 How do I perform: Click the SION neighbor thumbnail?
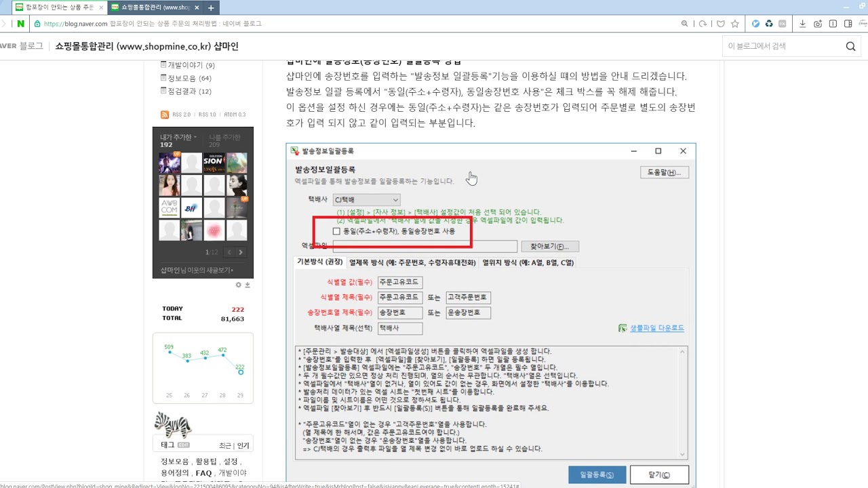[x=214, y=163]
